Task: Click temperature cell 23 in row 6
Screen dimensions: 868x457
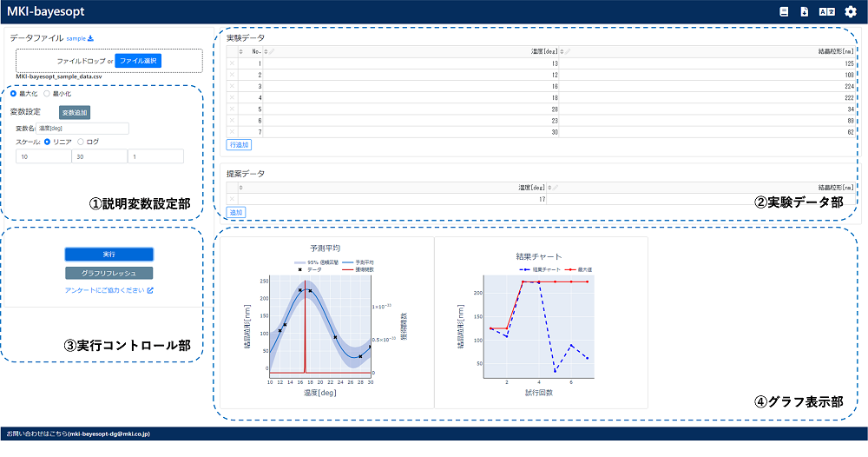Action: click(x=411, y=120)
